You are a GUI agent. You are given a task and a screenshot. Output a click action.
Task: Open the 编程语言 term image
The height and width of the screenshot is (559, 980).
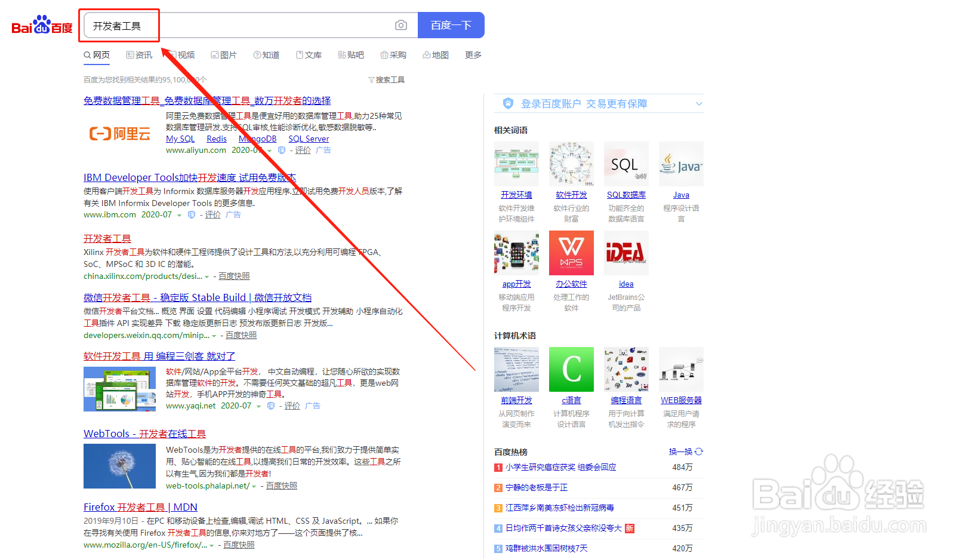pos(626,369)
